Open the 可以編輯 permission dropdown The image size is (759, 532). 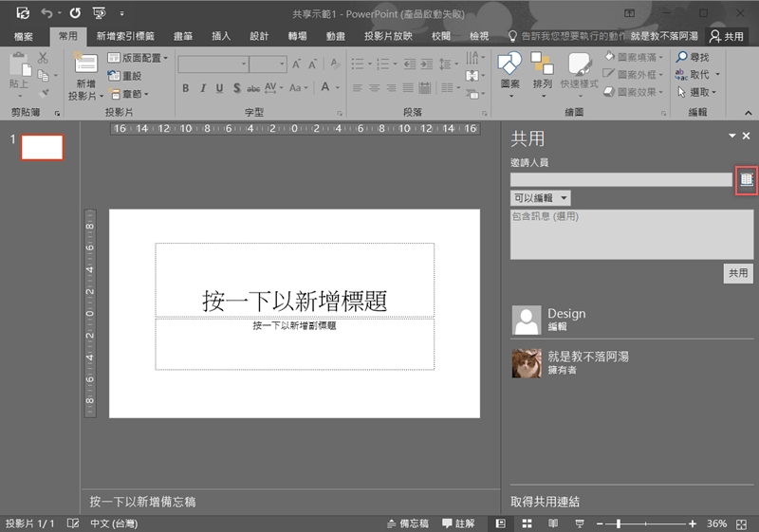541,198
